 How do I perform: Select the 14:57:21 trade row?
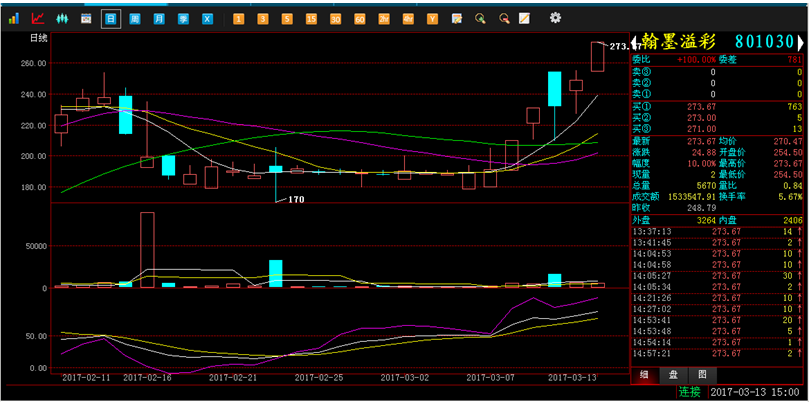pyautogui.click(x=717, y=354)
